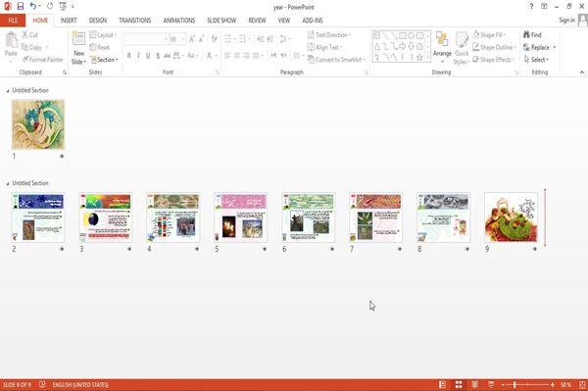Start Slide Show from status bar icon
Image resolution: width=588 pixels, height=391 pixels.
point(491,384)
